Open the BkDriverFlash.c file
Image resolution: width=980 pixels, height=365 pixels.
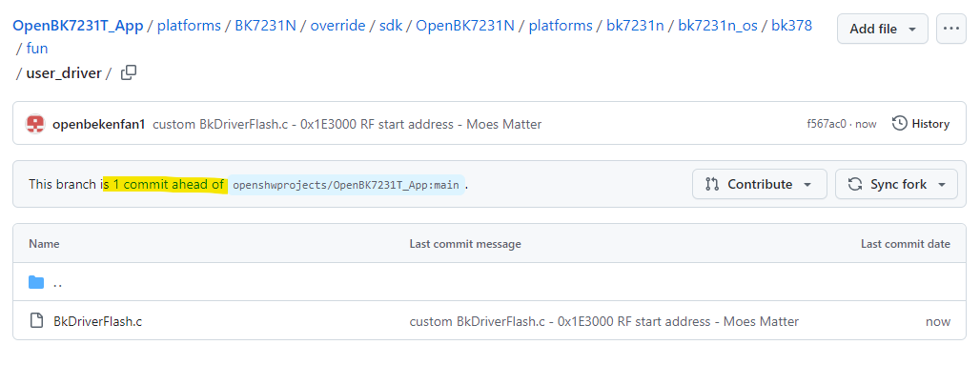tap(97, 322)
